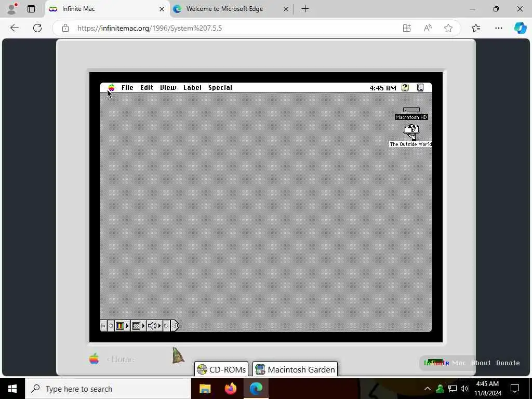
Task: Open the Macintosh Garden button
Action: [295, 369]
